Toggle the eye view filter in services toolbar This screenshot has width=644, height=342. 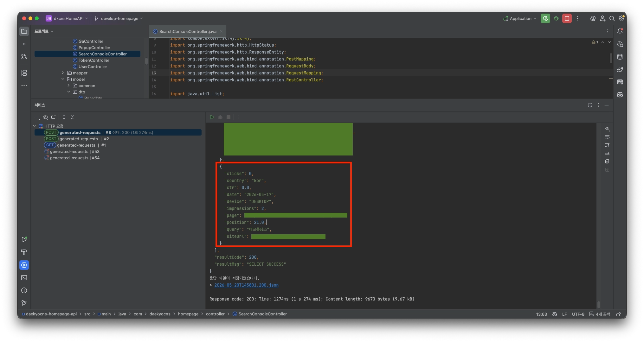pyautogui.click(x=45, y=117)
